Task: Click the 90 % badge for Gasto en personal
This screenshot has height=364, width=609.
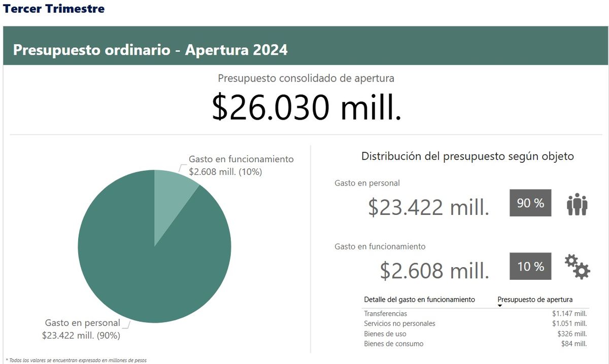Action: (529, 203)
